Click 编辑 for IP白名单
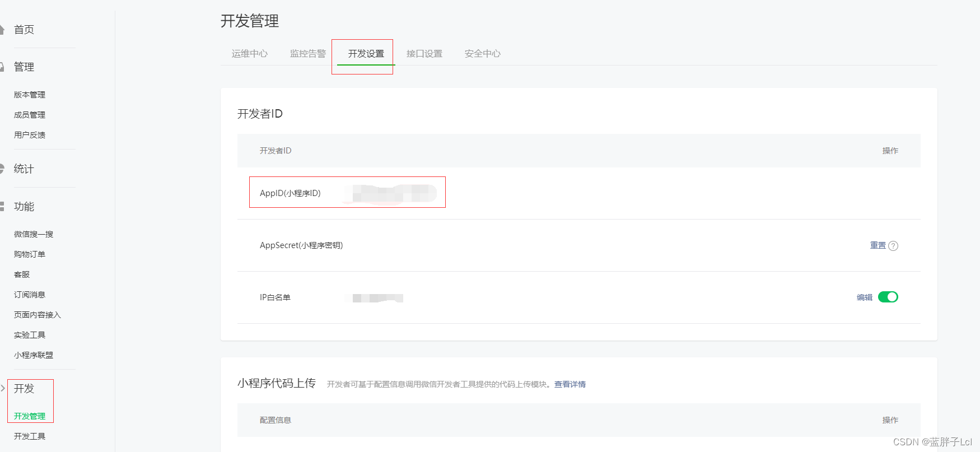 coord(865,297)
